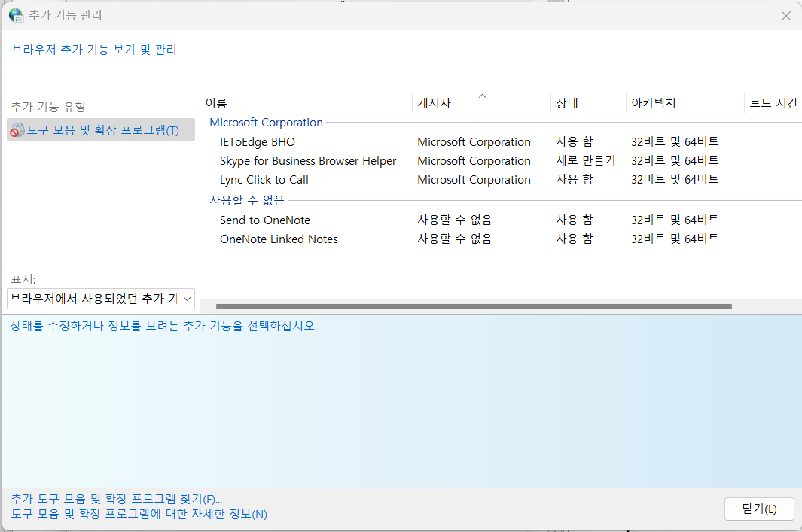Collapse the 사용할 수 없음 group header
The image size is (802, 532).
(246, 200)
